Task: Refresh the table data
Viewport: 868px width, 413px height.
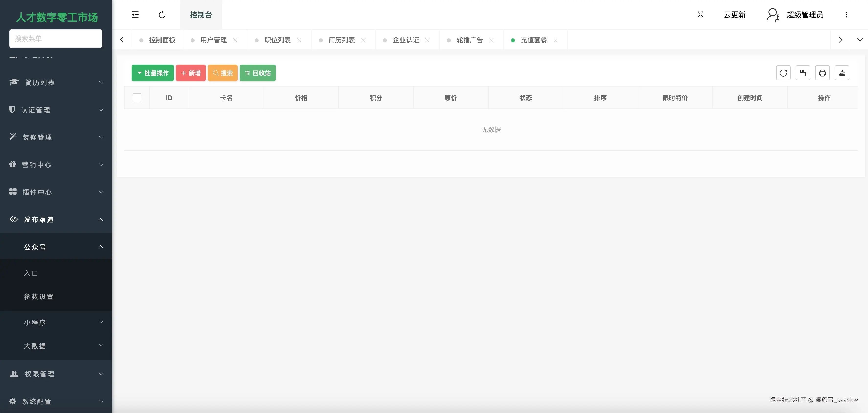Action: tap(783, 73)
